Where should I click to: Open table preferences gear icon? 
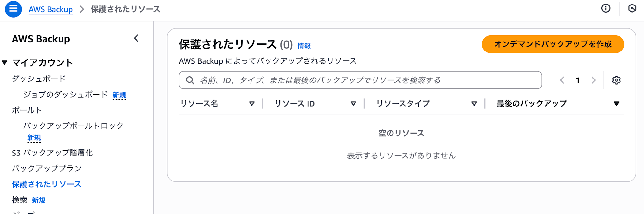[x=616, y=80]
